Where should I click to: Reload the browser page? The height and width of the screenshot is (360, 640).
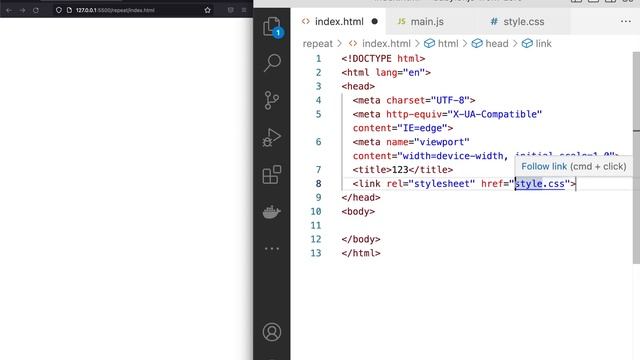point(36,10)
